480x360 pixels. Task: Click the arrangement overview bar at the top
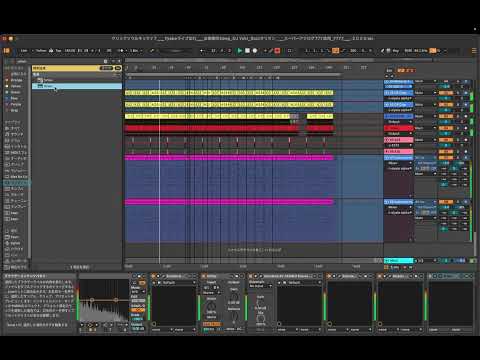[278, 60]
